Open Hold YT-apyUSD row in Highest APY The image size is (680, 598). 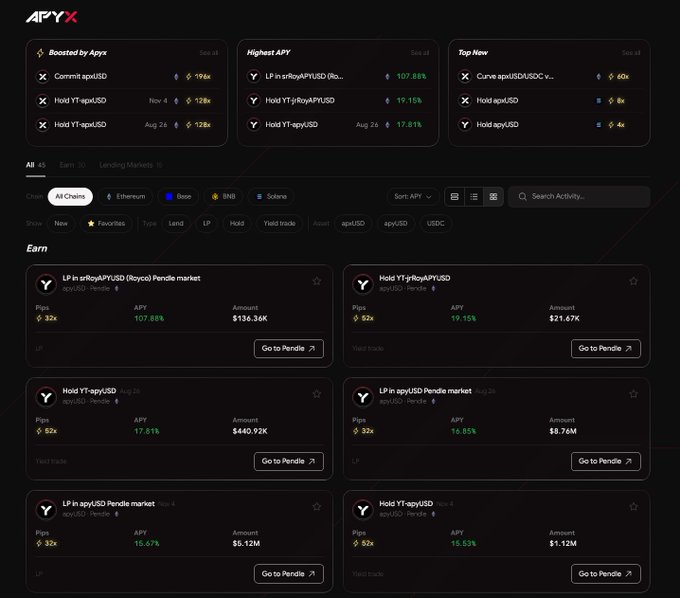[x=337, y=125]
